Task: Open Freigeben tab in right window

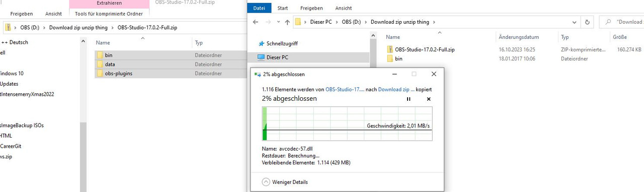Action: click(x=312, y=8)
